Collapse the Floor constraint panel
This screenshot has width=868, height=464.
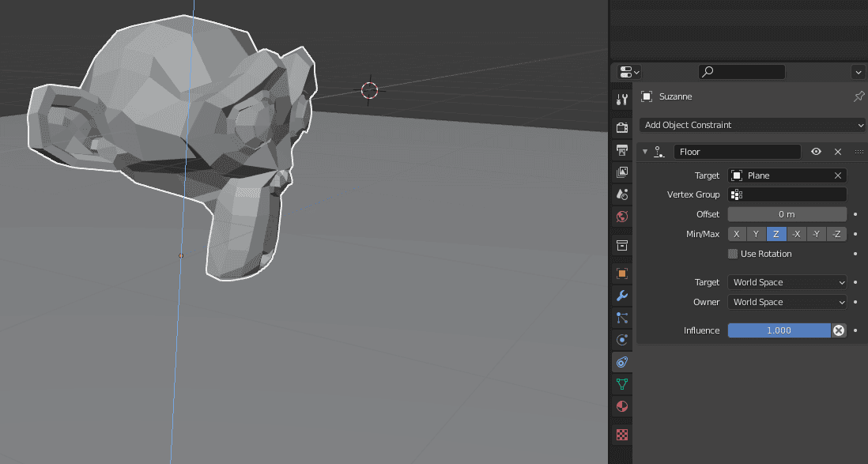(x=644, y=151)
